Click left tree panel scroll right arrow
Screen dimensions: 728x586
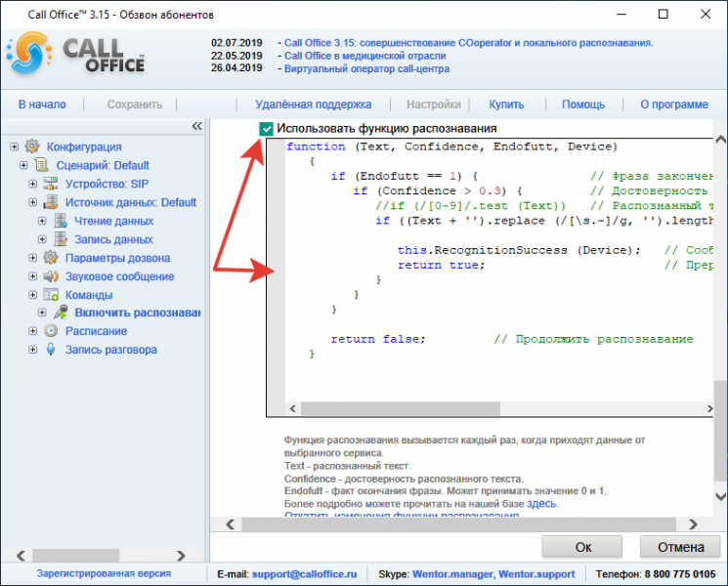tap(181, 556)
